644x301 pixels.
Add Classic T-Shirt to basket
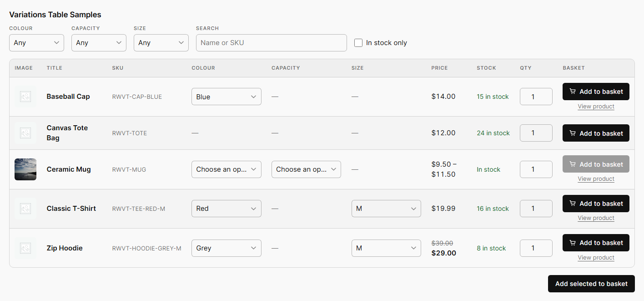(x=596, y=204)
